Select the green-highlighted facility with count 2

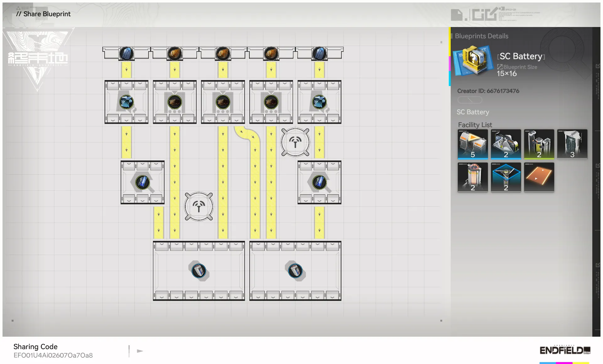(x=539, y=144)
